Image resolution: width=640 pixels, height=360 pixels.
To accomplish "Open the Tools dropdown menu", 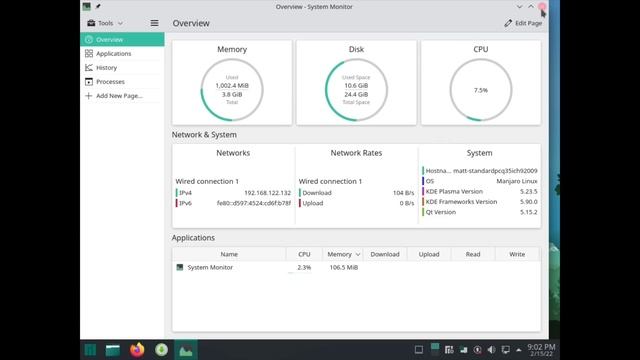I will [105, 23].
